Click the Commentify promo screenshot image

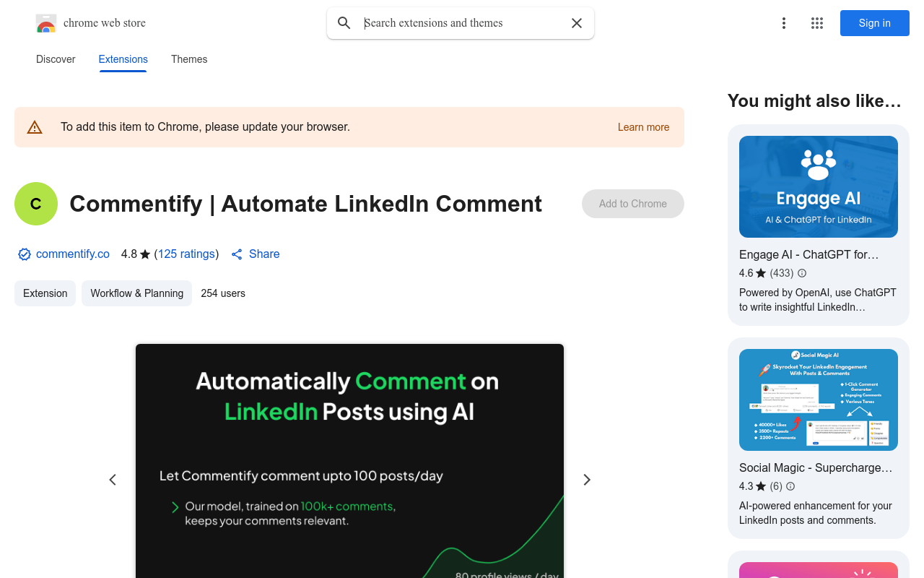click(349, 461)
